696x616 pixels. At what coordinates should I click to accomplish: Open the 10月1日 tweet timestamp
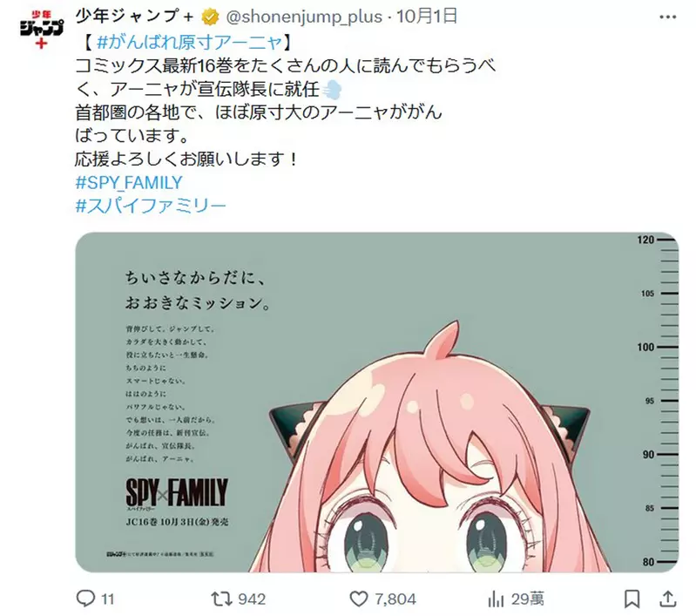[x=427, y=17]
